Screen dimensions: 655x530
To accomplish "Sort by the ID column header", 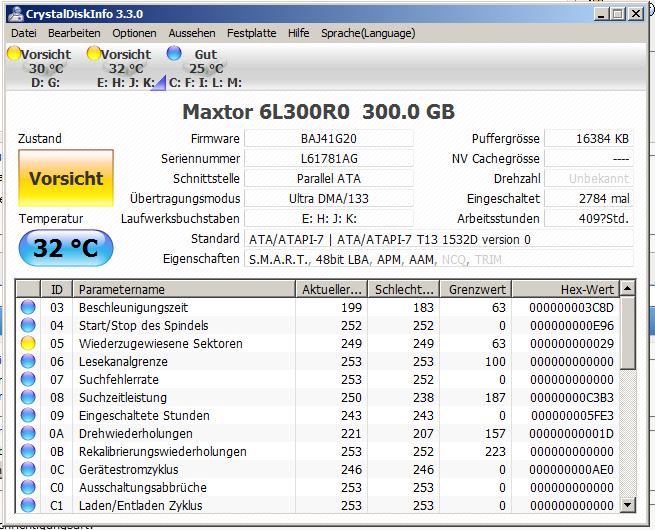I will 56,289.
